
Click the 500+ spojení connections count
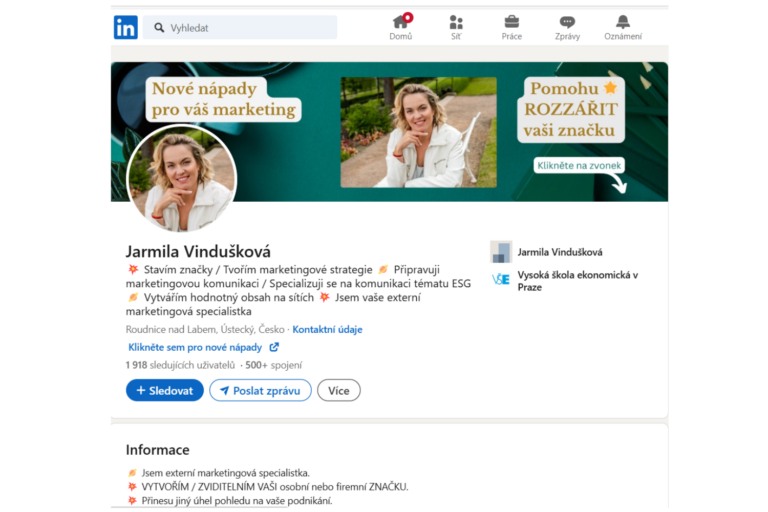(273, 365)
